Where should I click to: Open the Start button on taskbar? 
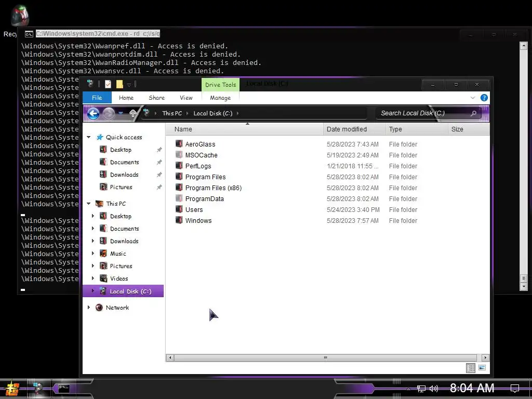[x=11, y=389]
